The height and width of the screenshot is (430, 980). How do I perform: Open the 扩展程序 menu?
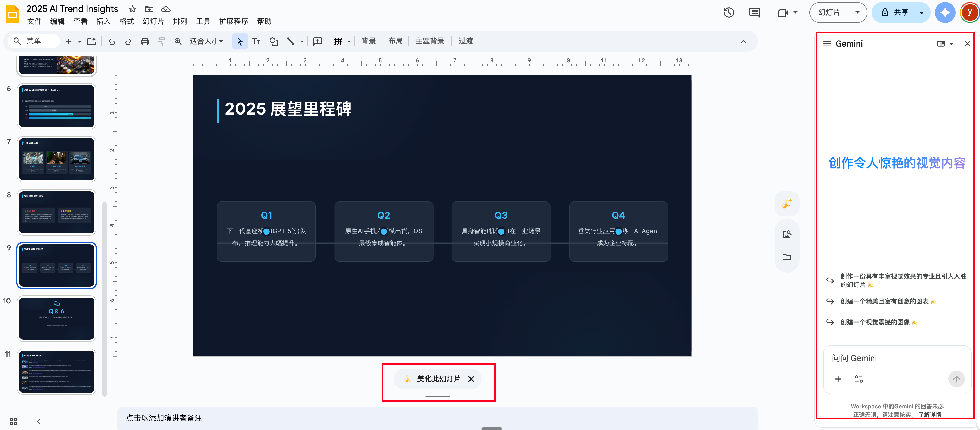[233, 22]
